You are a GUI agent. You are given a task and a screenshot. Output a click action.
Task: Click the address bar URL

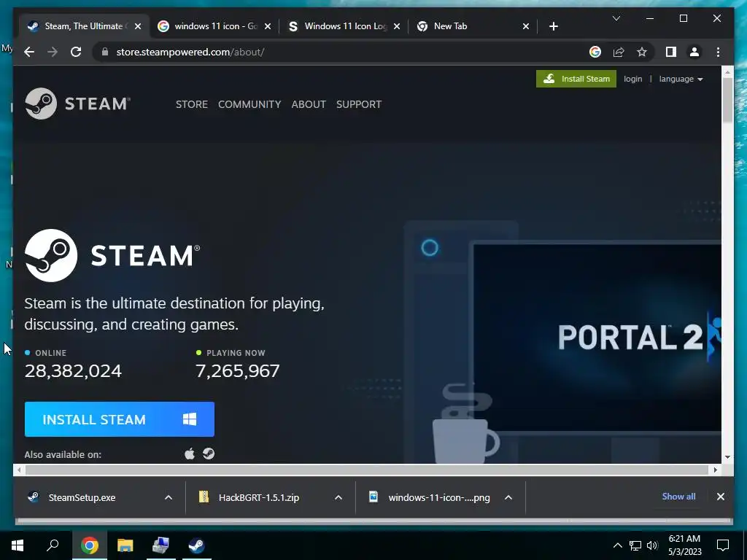(x=190, y=52)
